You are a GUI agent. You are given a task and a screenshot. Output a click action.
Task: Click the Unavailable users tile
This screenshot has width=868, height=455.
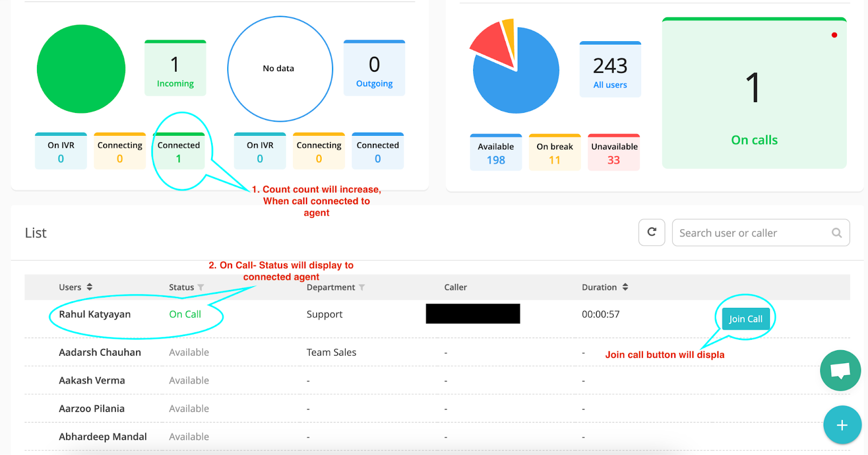click(x=614, y=153)
